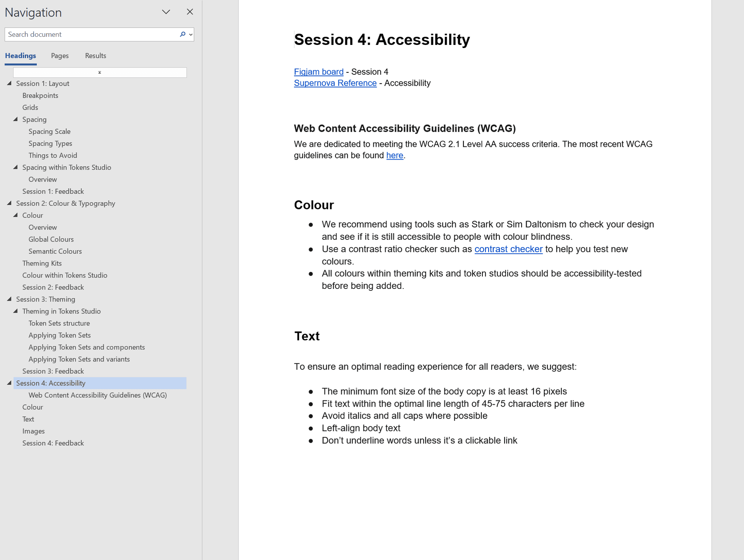The height and width of the screenshot is (560, 744).
Task: Collapse the Spacing within Tokens Studio heading
Action: (15, 167)
